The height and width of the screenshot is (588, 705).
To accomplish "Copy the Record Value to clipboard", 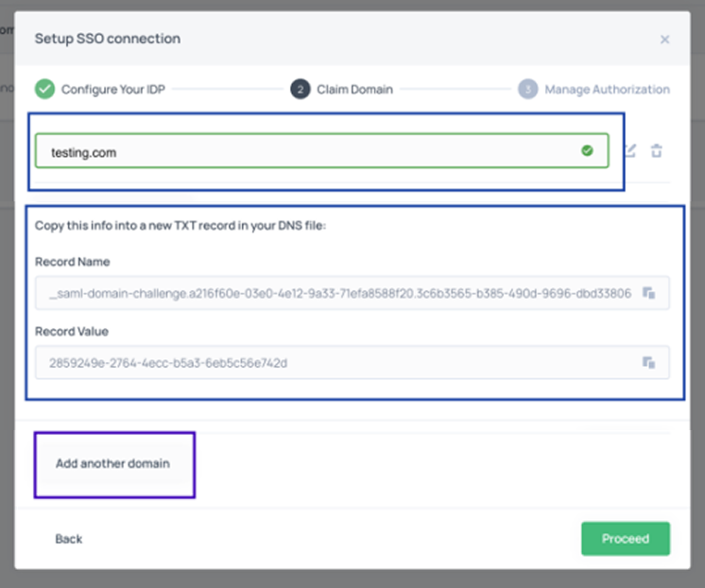I will point(649,362).
